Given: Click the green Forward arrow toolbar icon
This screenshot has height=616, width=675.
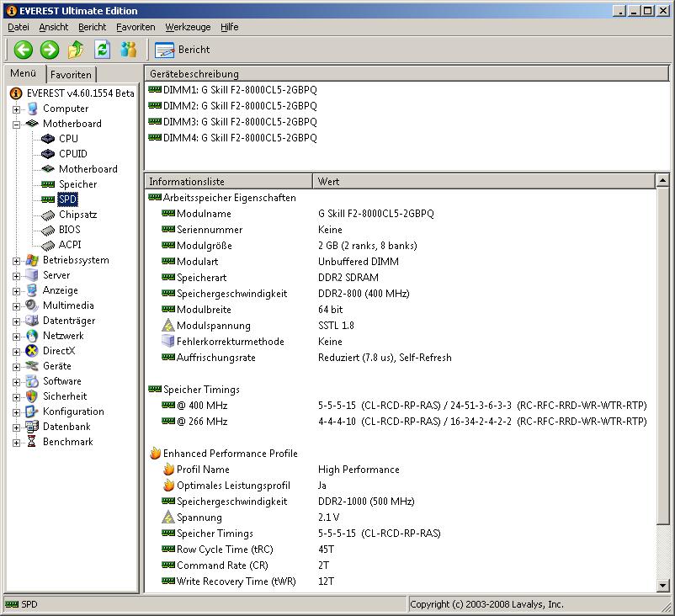Looking at the screenshot, I should 50,50.
